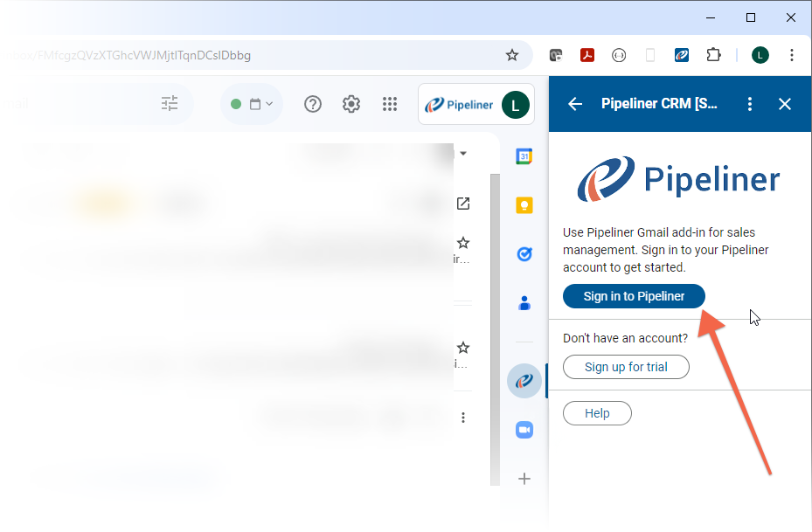Open the email in a new window
The image size is (812, 532).
(x=463, y=204)
